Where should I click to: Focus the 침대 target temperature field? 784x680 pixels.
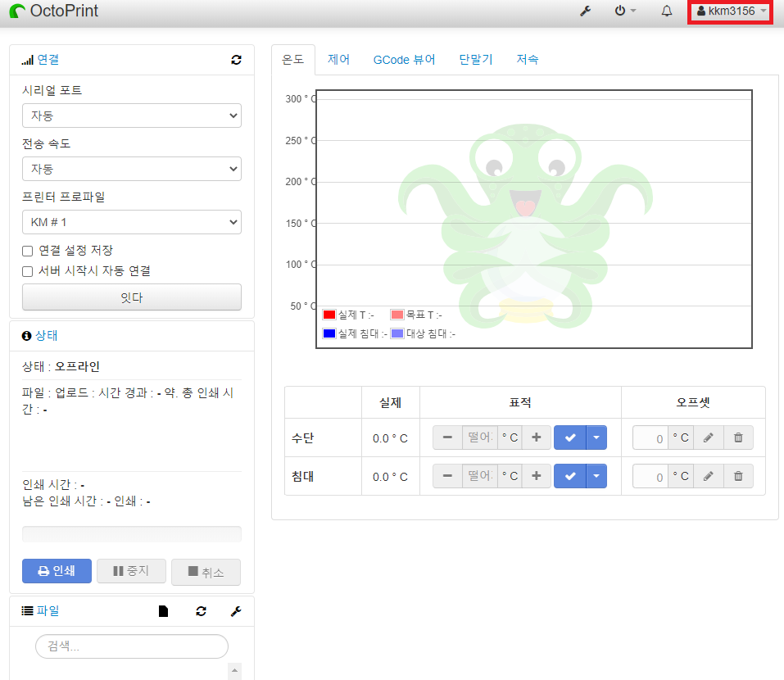click(x=480, y=476)
